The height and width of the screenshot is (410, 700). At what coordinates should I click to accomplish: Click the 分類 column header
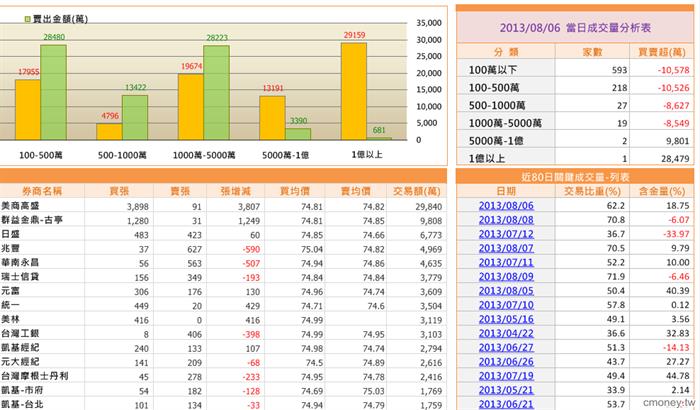(x=506, y=52)
